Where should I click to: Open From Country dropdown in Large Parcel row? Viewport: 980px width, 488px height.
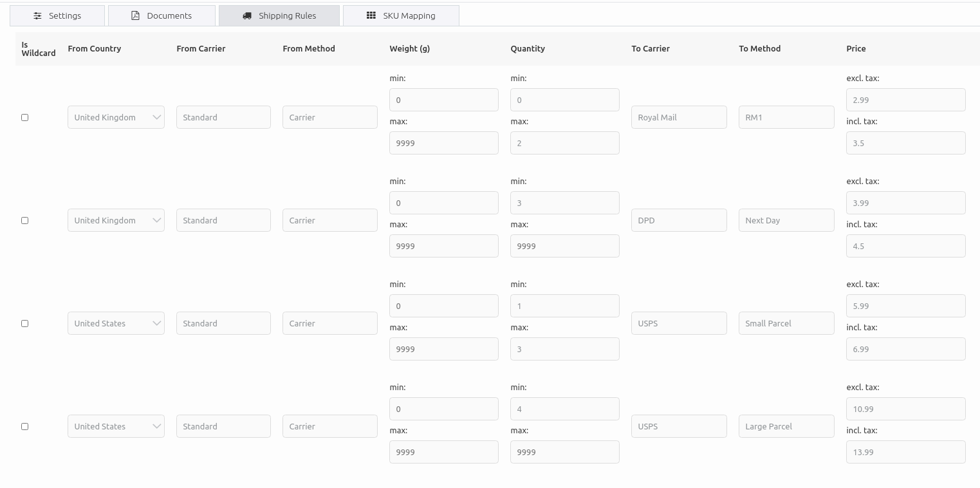coord(116,426)
